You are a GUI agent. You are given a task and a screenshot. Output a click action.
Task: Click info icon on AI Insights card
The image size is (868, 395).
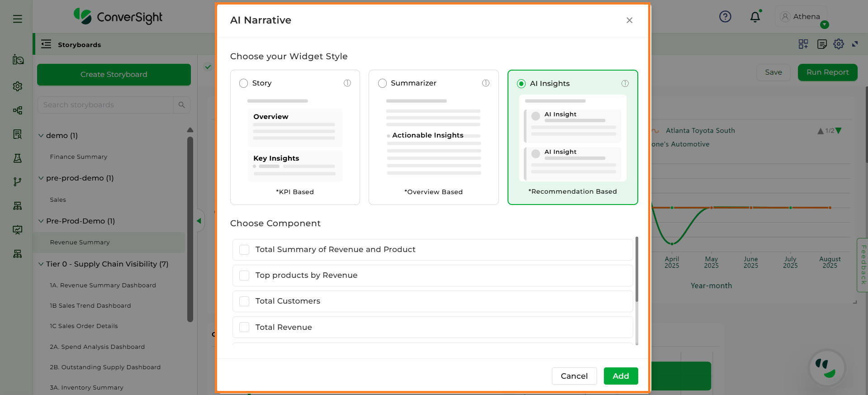click(625, 83)
